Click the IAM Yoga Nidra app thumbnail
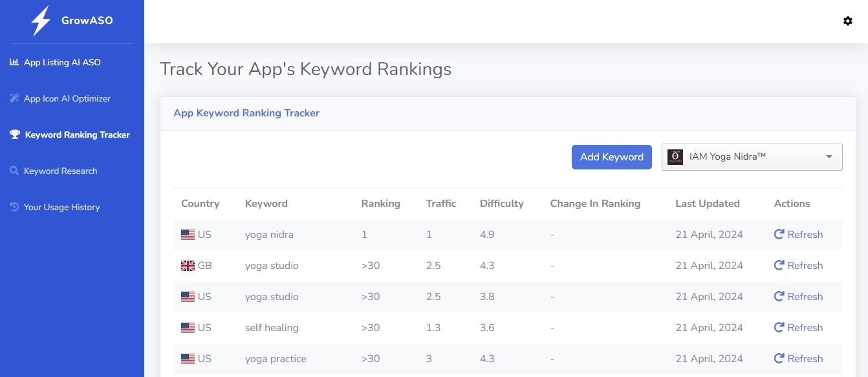This screenshot has height=377, width=868. pos(675,157)
